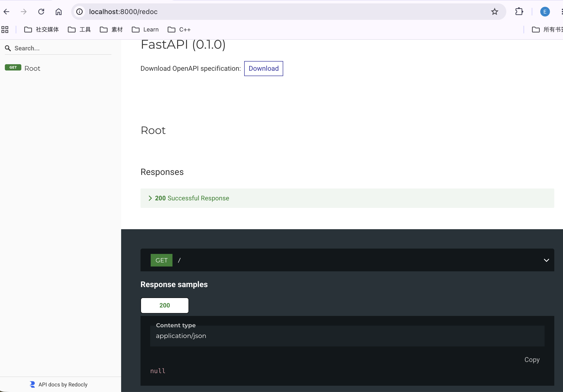Open the Learn bookmark folder
The image size is (563, 392).
point(145,29)
